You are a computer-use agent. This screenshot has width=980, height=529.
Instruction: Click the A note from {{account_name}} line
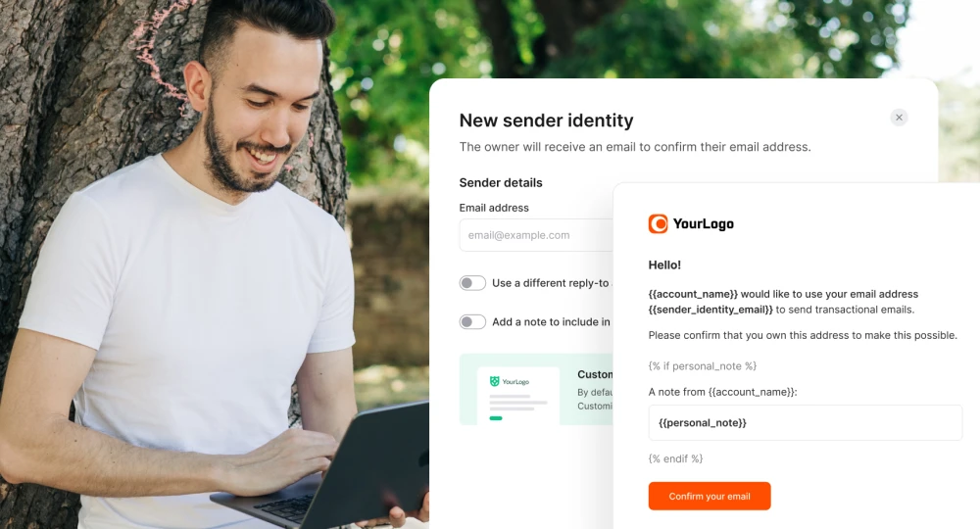tap(722, 392)
